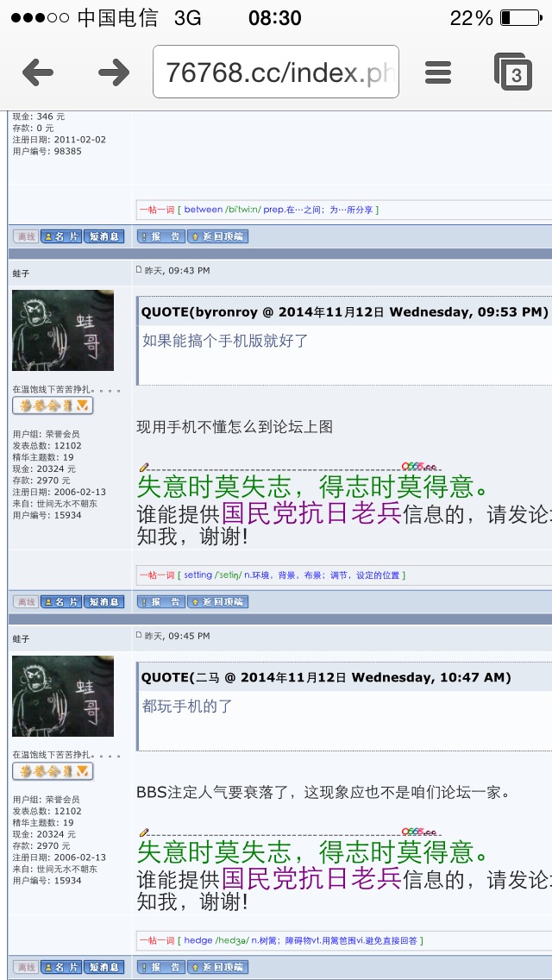Send 短消息 below the 09:43 PM post
This screenshot has height=980, width=552.
(103, 602)
